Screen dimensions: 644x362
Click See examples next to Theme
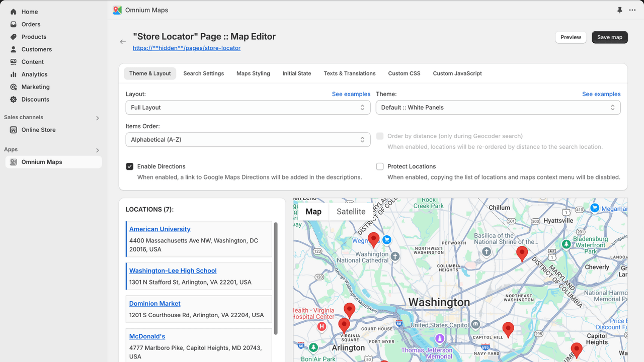601,94
